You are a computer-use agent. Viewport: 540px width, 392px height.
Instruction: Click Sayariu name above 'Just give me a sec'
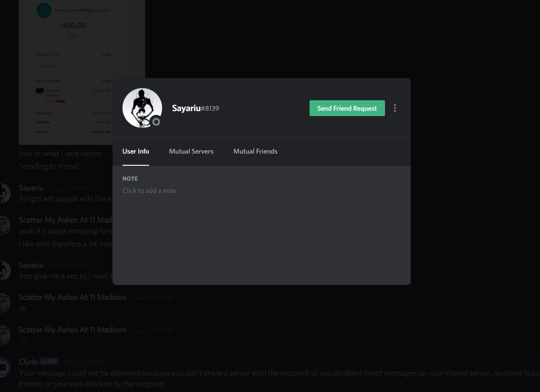click(31, 265)
